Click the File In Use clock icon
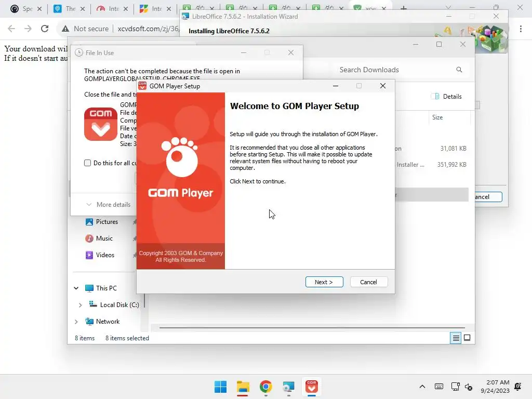 [79, 52]
